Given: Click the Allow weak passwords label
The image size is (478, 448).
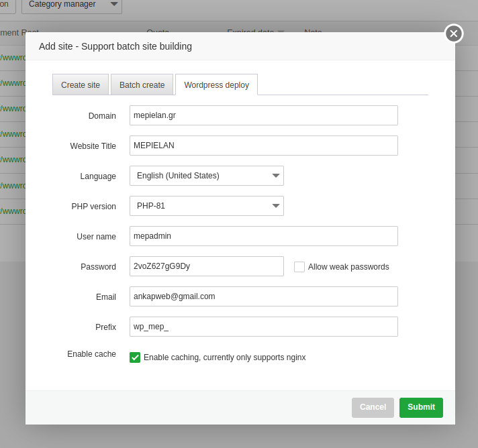Looking at the screenshot, I should [348, 267].
